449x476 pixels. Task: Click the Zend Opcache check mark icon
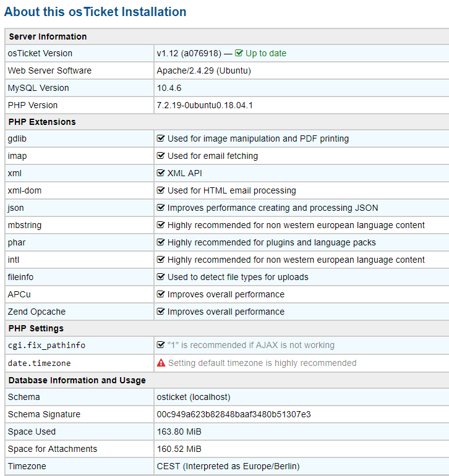160,312
